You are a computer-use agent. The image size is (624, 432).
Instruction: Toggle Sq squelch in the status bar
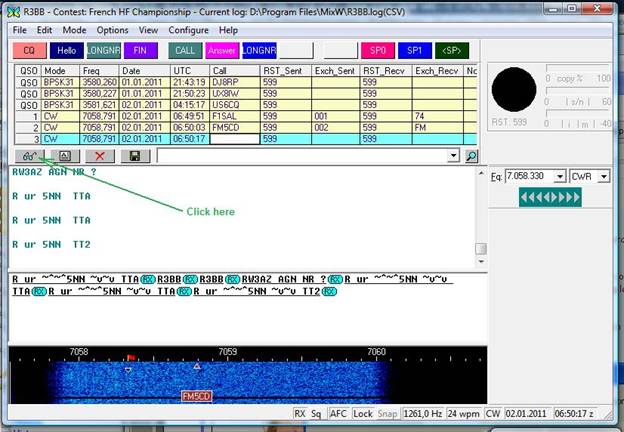tap(316, 412)
